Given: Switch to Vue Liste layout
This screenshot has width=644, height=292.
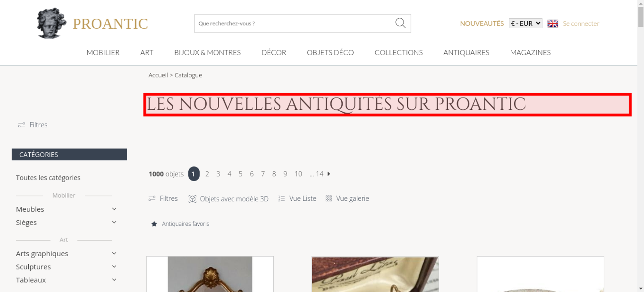Looking at the screenshot, I should (x=297, y=198).
